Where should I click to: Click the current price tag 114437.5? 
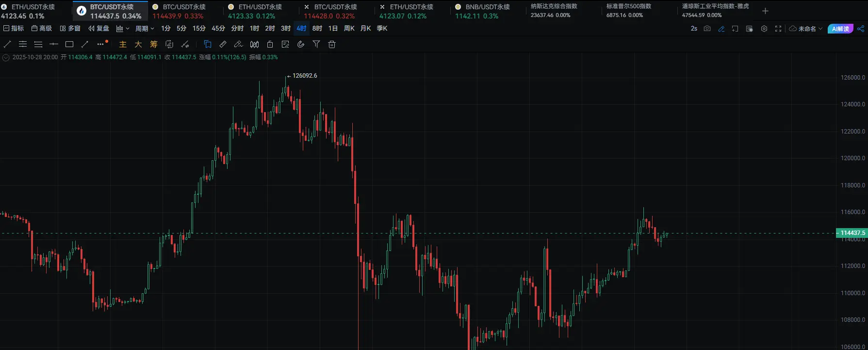click(852, 233)
